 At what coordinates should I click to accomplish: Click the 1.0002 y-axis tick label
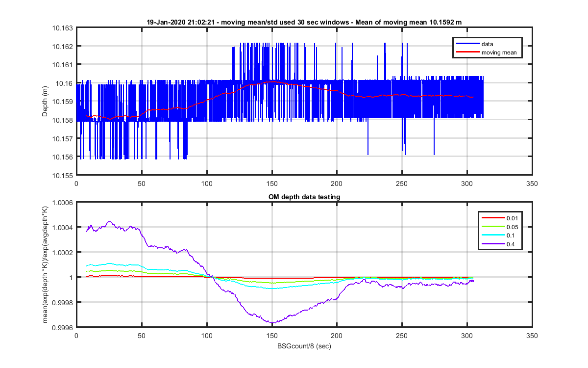click(x=63, y=253)
